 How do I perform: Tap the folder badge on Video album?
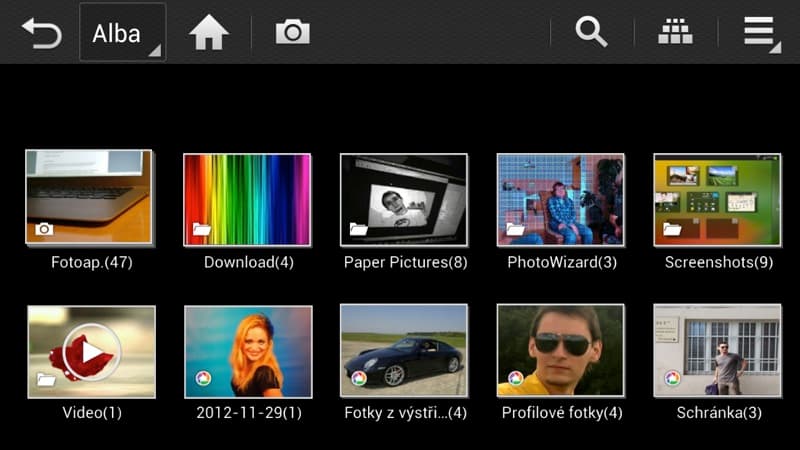point(46,380)
